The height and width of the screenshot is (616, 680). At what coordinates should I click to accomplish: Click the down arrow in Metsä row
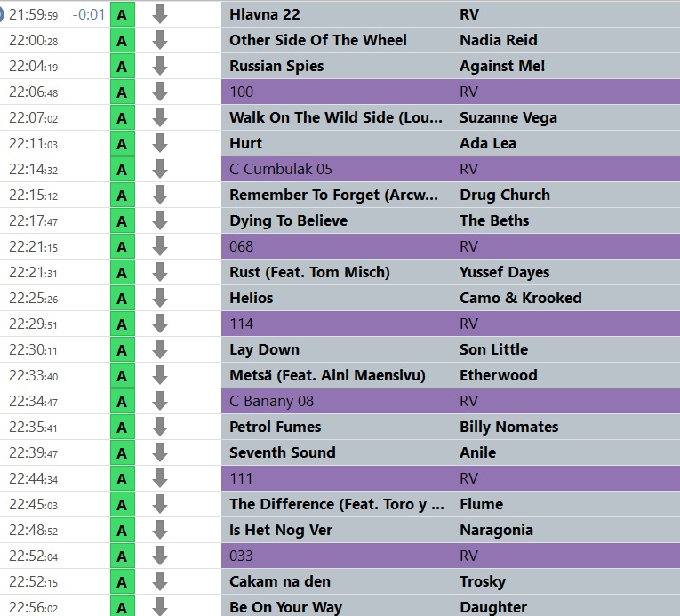click(x=160, y=376)
